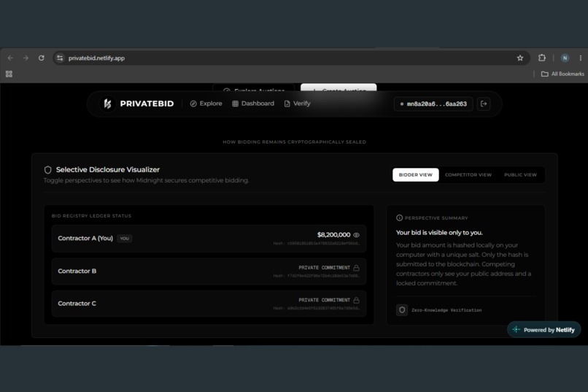The image size is (588, 392).
Task: Open the browser extensions puzzle icon
Action: click(542, 58)
